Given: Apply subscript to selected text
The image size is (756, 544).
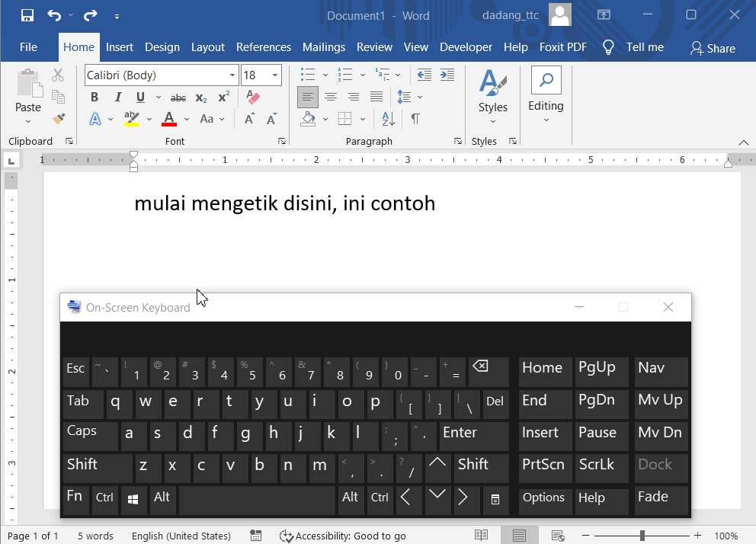Looking at the screenshot, I should point(200,98).
